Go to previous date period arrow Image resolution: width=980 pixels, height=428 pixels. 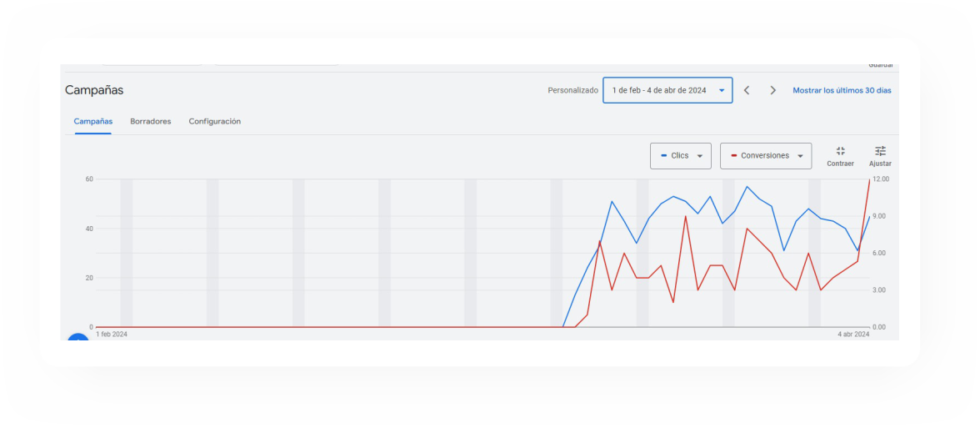pyautogui.click(x=747, y=90)
